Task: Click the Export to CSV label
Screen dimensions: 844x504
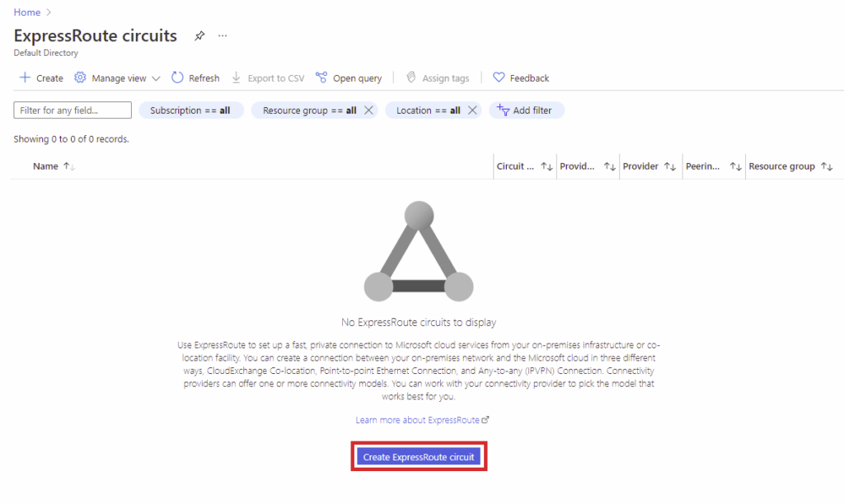Action: click(x=276, y=78)
